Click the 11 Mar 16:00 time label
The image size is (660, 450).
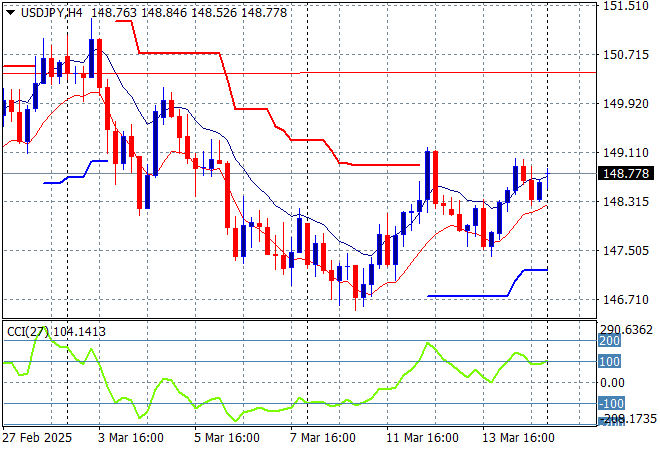423,438
